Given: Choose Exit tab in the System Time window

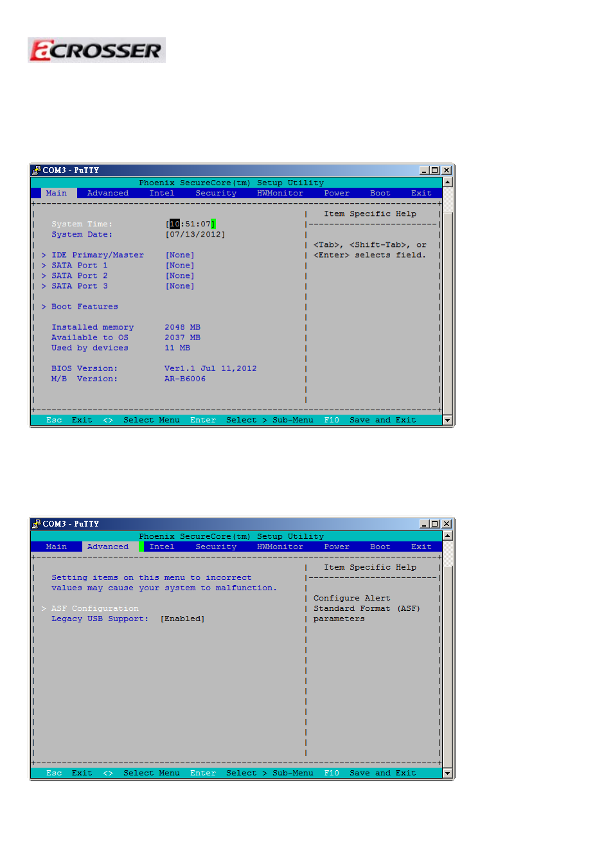Looking at the screenshot, I should [422, 193].
